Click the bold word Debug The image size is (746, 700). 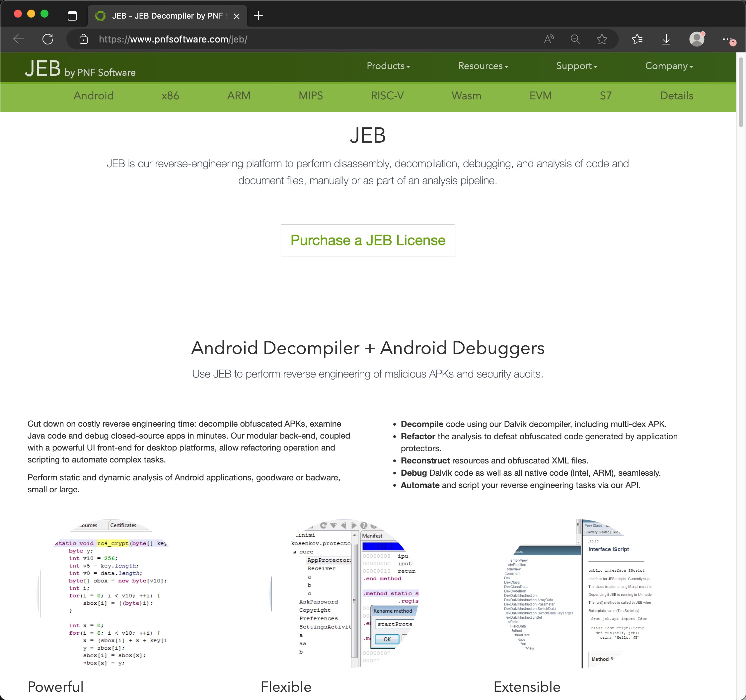coord(414,473)
